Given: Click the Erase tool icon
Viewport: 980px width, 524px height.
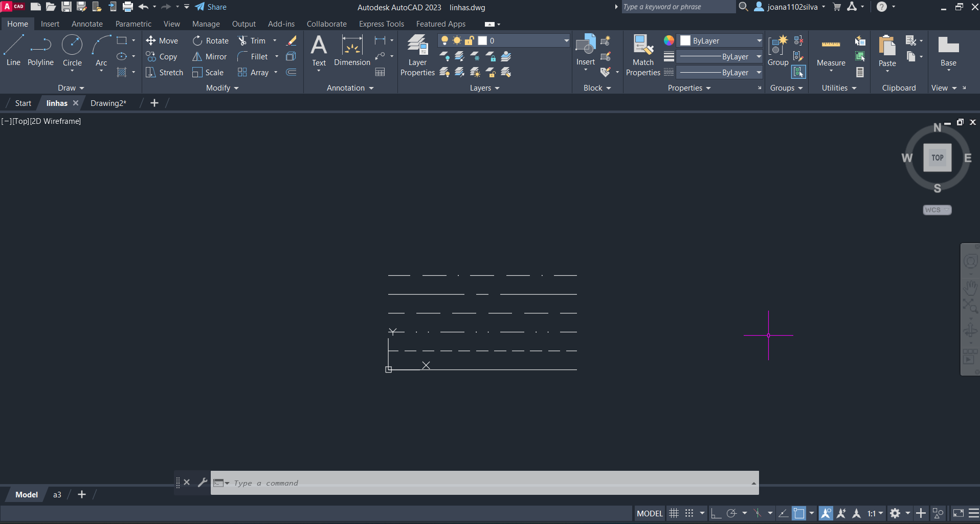Looking at the screenshot, I should click(292, 40).
